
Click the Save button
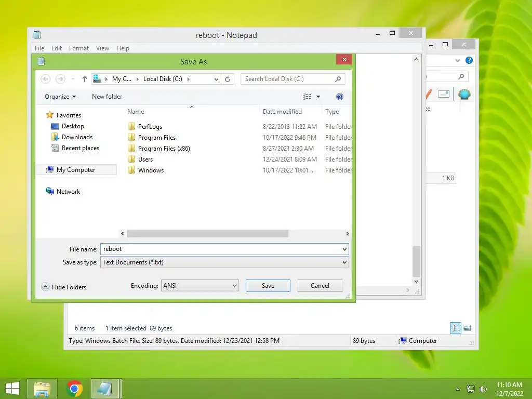click(x=268, y=286)
